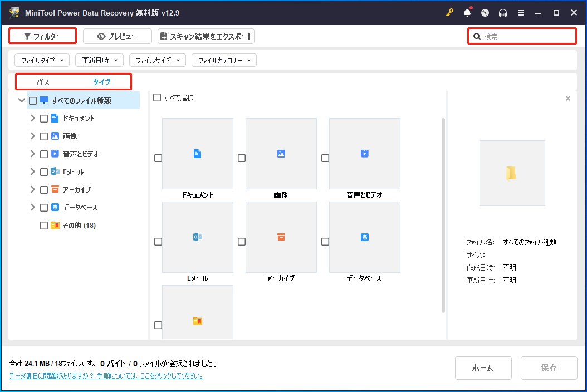Click the Eメール Outlook icon in the tree
The width and height of the screenshot is (587, 392).
[55, 171]
